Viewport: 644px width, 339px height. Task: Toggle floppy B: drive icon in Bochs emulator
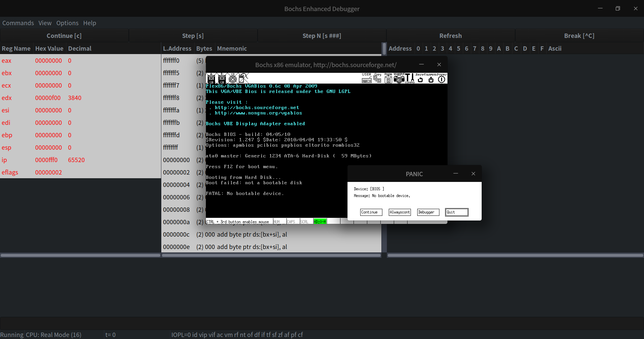[222, 79]
